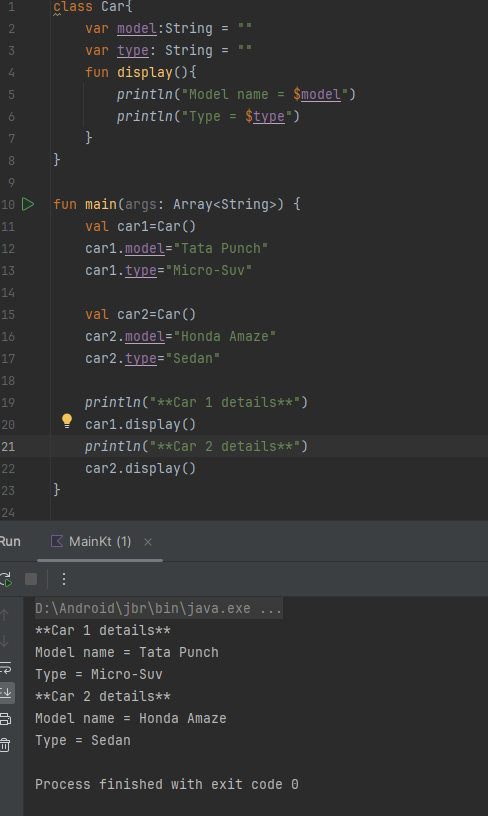Click 'val car1=Car()' statement

point(140,226)
